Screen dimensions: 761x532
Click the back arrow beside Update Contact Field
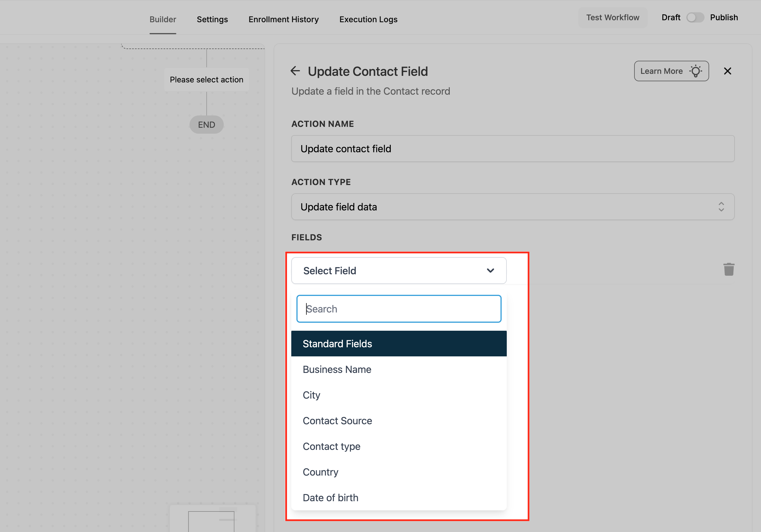pyautogui.click(x=295, y=71)
